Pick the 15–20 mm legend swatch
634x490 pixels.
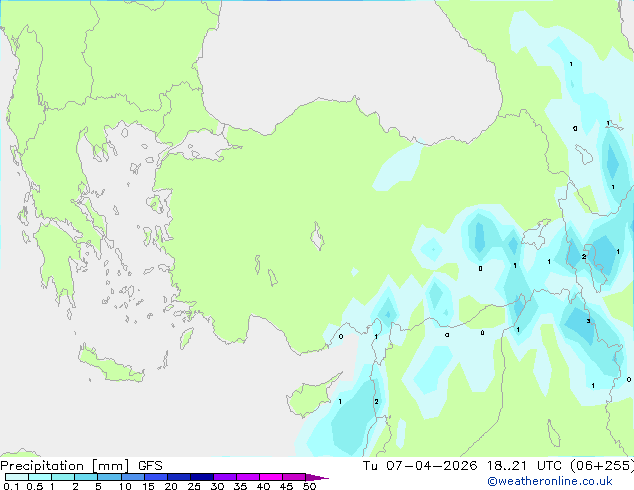tap(156, 477)
